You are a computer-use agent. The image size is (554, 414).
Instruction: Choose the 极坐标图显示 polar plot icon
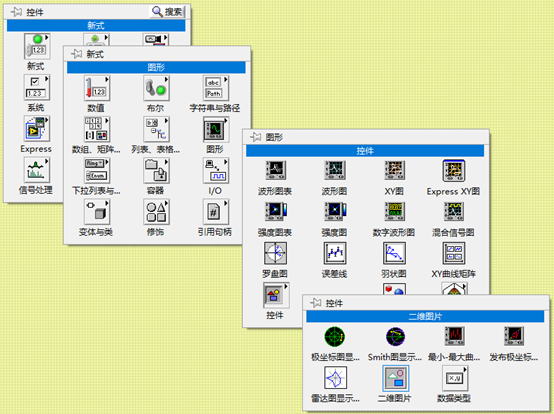[x=335, y=337]
